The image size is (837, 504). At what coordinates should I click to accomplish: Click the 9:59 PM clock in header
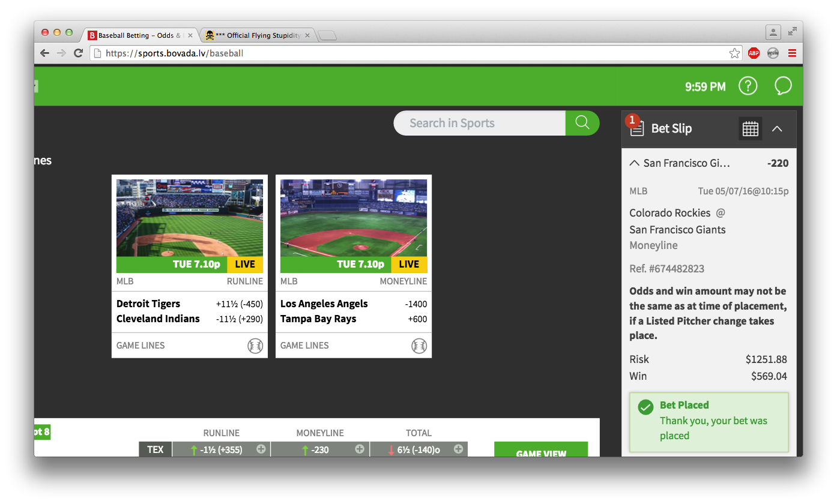706,86
